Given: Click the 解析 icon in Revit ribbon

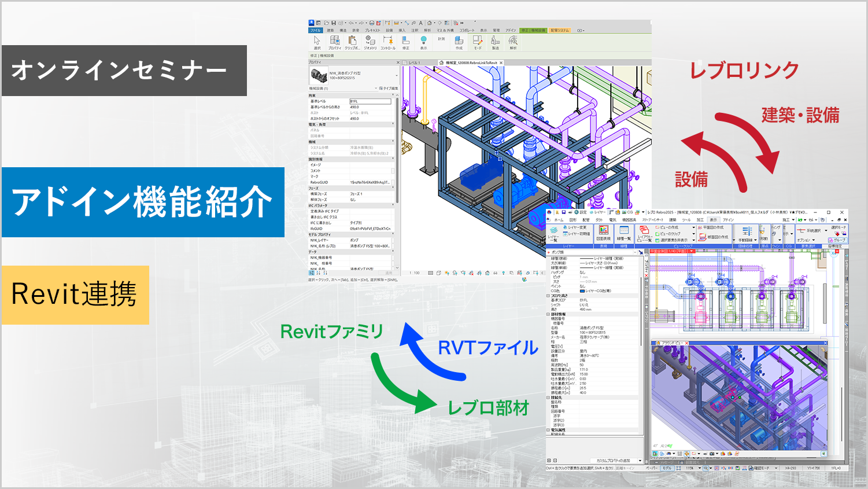Looking at the screenshot, I should coord(513,41).
